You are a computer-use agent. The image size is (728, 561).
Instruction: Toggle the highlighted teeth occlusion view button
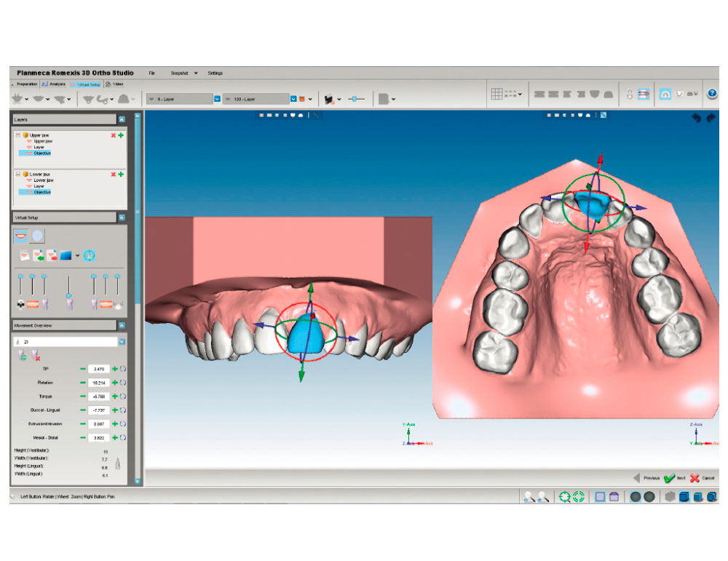(644, 94)
